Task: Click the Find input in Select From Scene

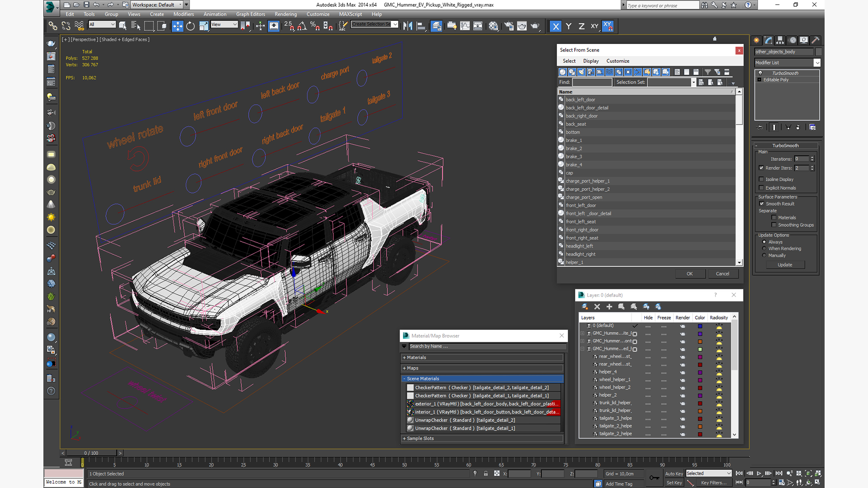Action: click(592, 82)
